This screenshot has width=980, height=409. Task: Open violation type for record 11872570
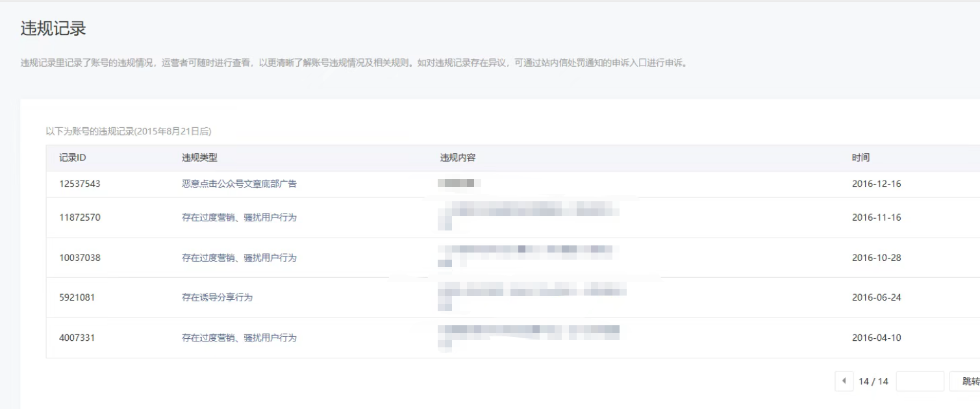[x=239, y=217]
